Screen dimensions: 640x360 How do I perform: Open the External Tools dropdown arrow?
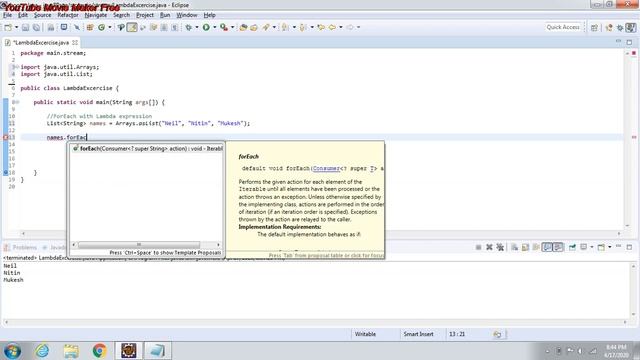[232, 27]
